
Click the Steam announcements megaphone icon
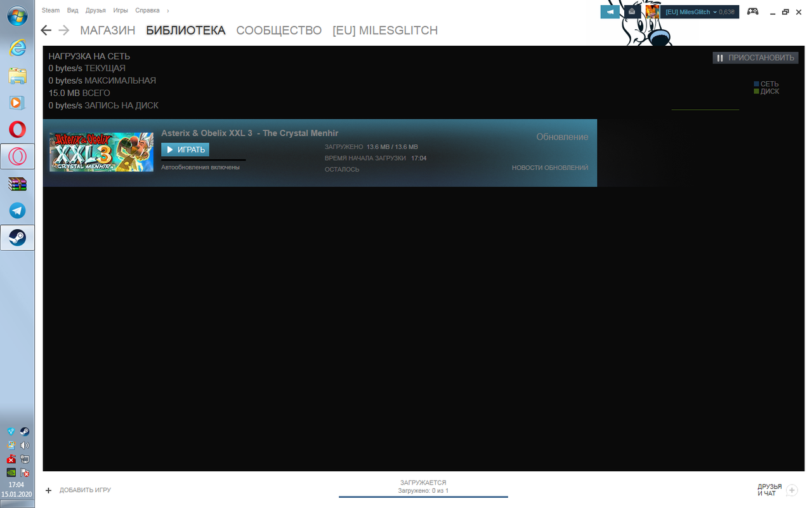[610, 11]
